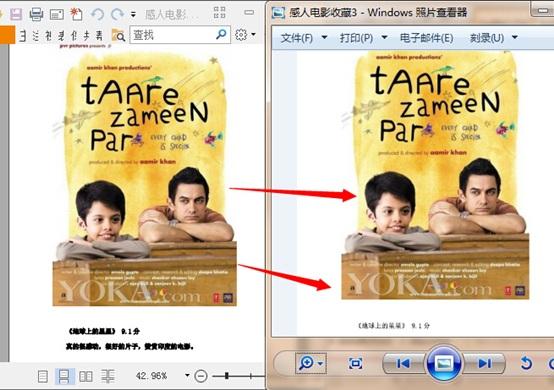Switch to continuous facing view mode

tap(107, 376)
